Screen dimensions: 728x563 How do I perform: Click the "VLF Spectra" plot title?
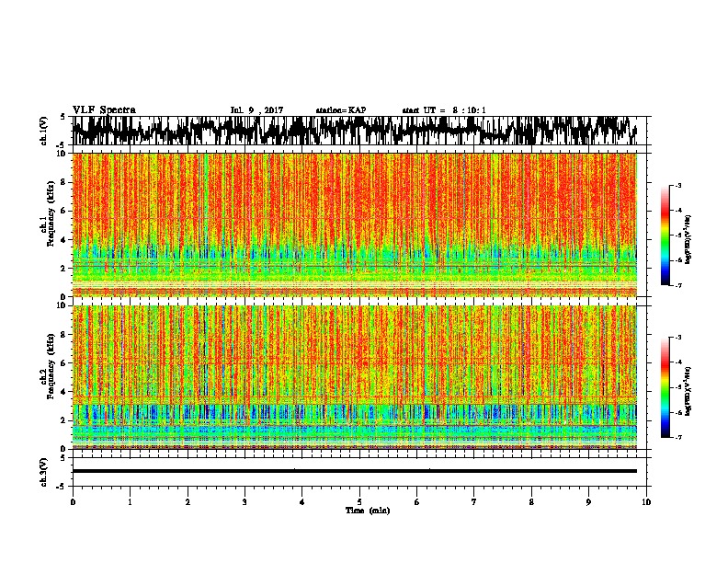[104, 110]
